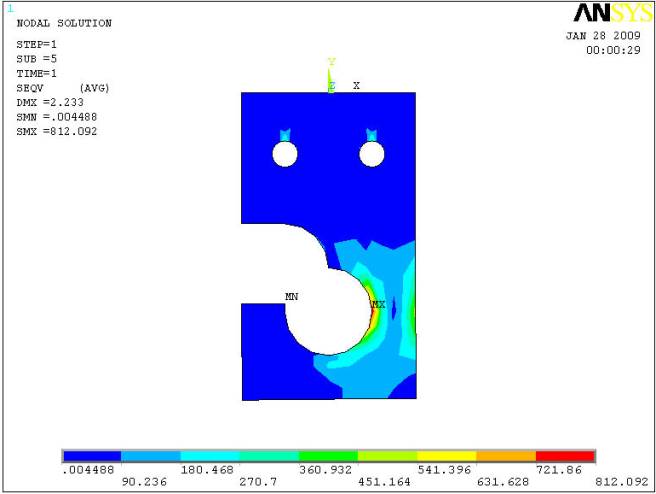The image size is (656, 494).
Task: Click the SMN =.004488 value
Action: pos(56,117)
